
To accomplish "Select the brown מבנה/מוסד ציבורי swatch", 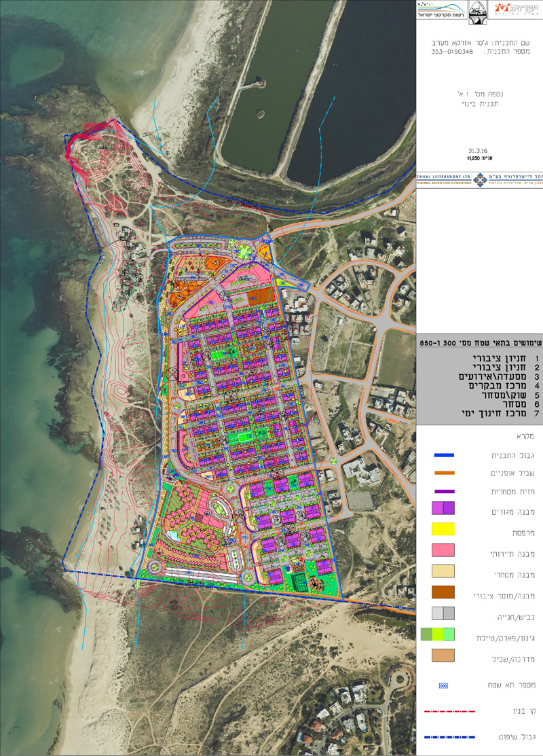I will coord(443,592).
